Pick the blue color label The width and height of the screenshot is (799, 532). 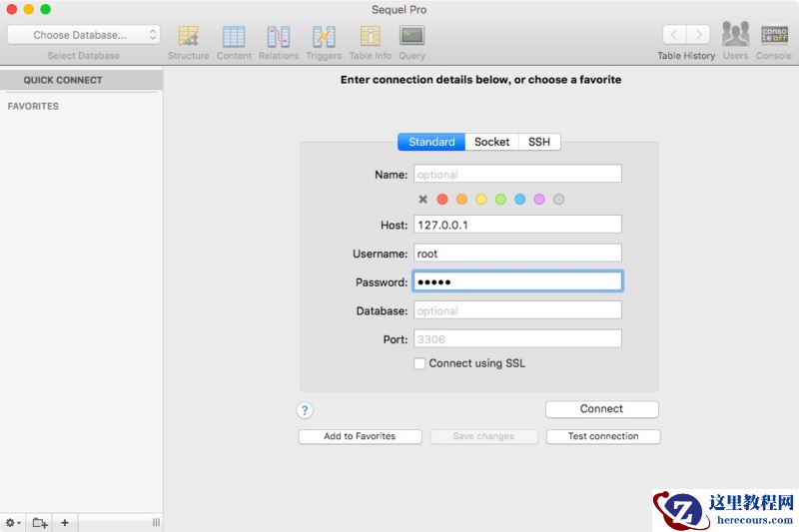pyautogui.click(x=519, y=199)
